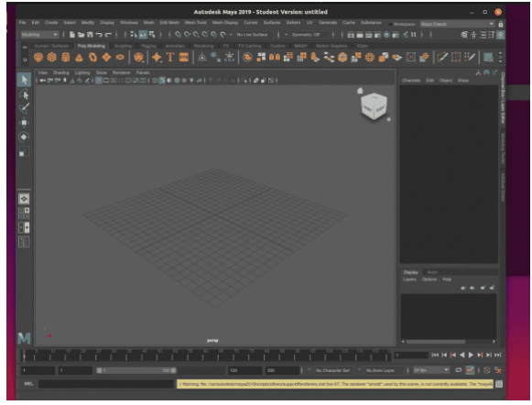Create a polygon cube from the shelf
Viewport: 532px width, 405px height.
[x=51, y=57]
